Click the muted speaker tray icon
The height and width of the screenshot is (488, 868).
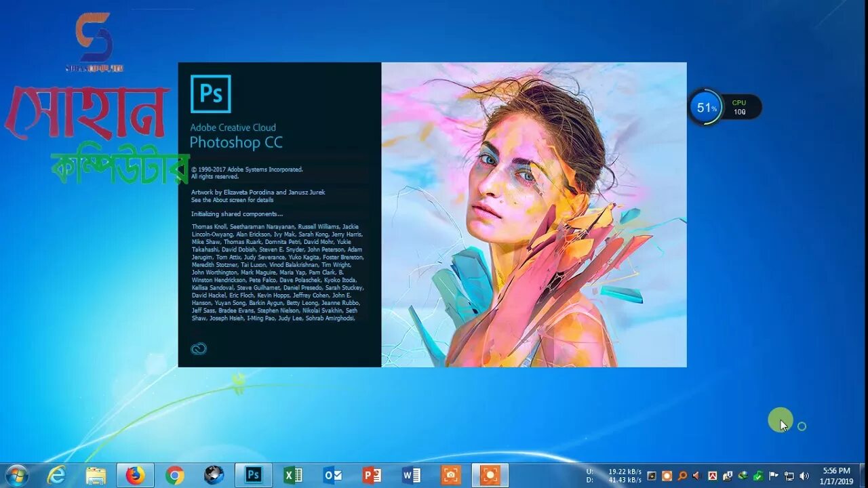pos(696,476)
